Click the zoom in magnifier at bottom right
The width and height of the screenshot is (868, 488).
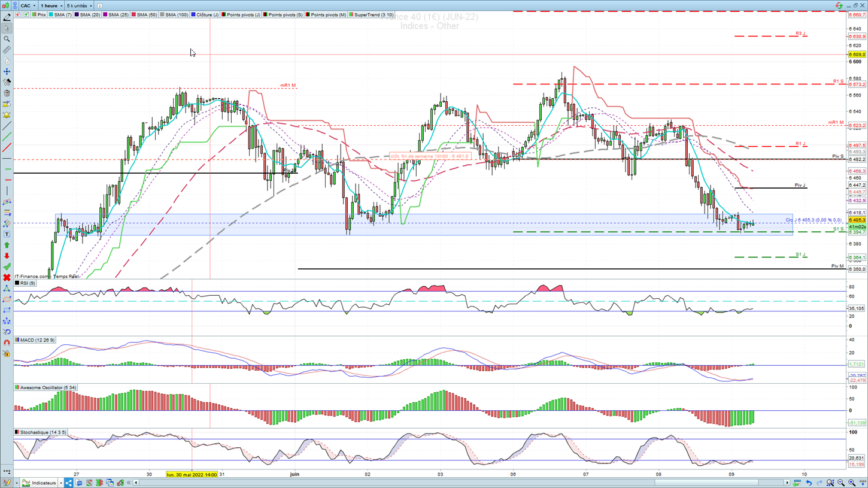coord(852,483)
